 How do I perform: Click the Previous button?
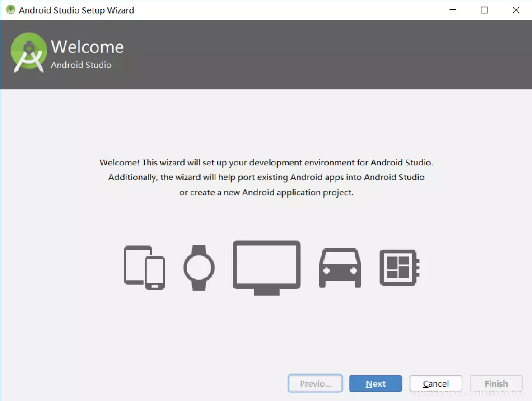315,384
